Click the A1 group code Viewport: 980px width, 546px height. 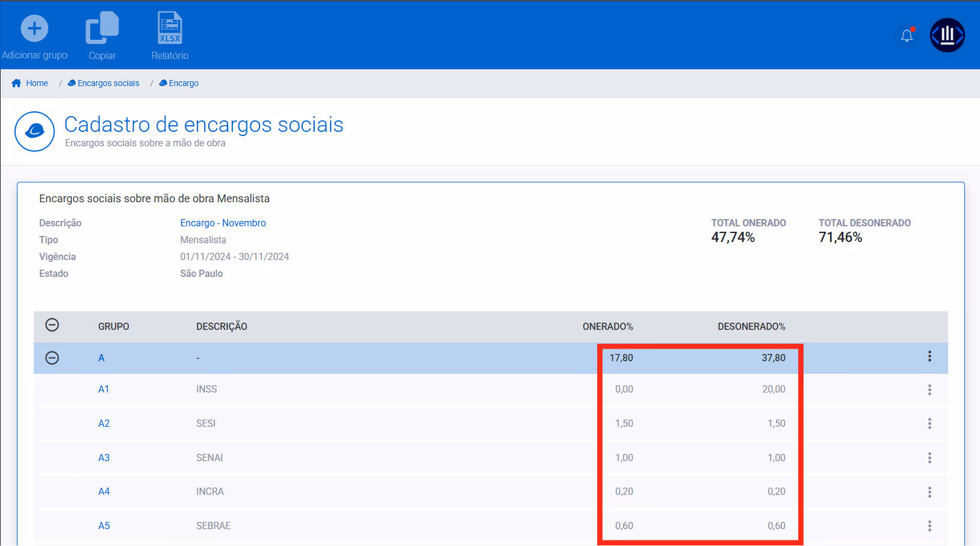104,389
